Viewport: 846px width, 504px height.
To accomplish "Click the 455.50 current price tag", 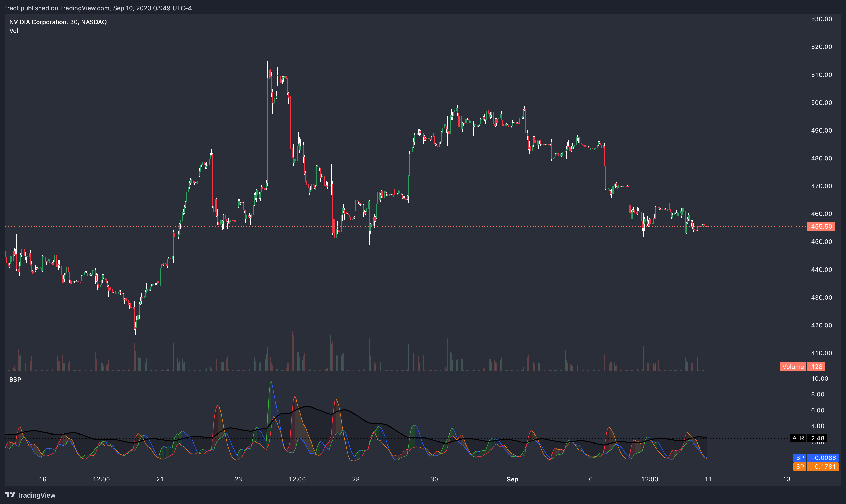I will pos(821,227).
